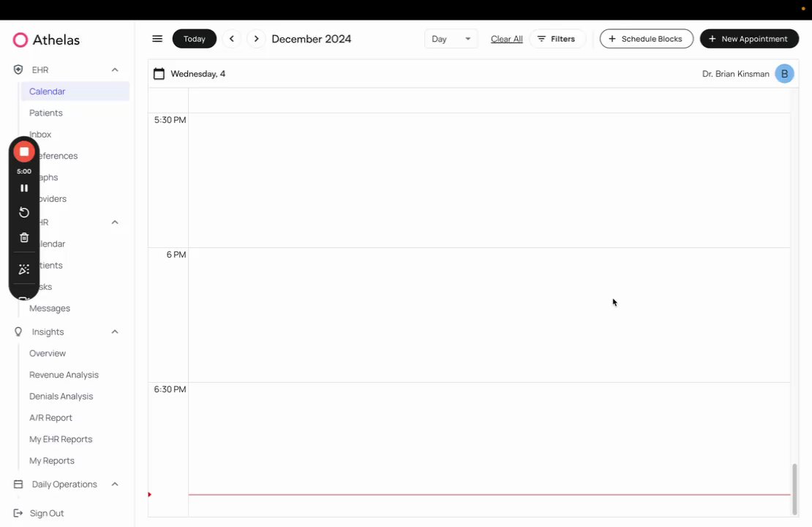Click the Insights lightbulb icon
Image resolution: width=812 pixels, height=527 pixels.
[18, 332]
